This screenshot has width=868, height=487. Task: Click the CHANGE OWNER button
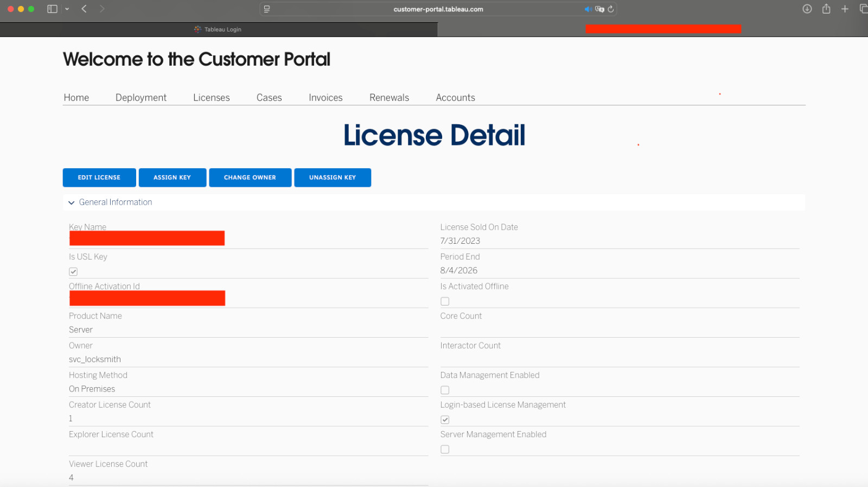tap(250, 178)
